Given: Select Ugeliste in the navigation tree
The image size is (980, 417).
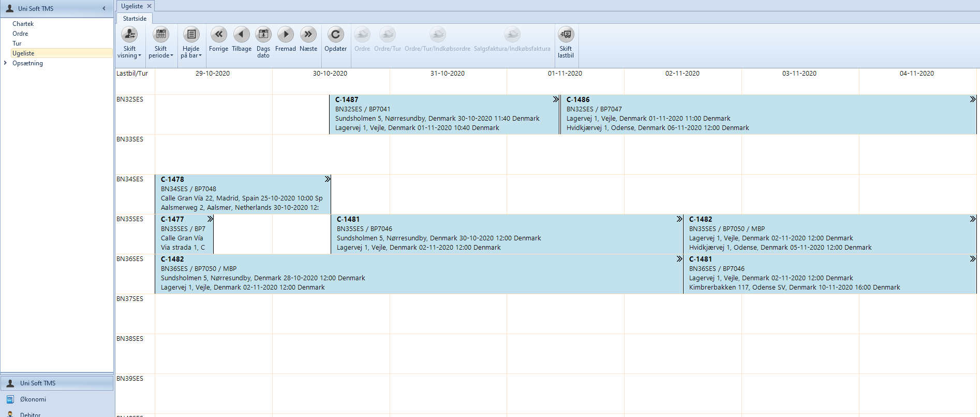Looking at the screenshot, I should (x=62, y=53).
